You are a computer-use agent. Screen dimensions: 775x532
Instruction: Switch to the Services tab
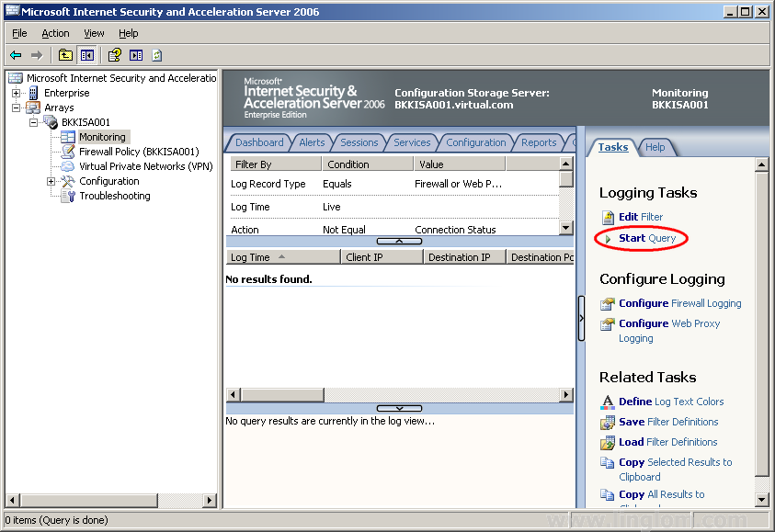[x=412, y=142]
